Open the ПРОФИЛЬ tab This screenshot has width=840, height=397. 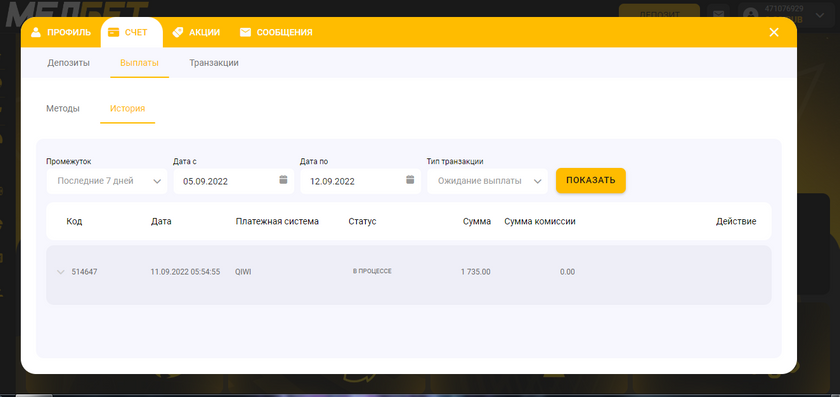(61, 32)
